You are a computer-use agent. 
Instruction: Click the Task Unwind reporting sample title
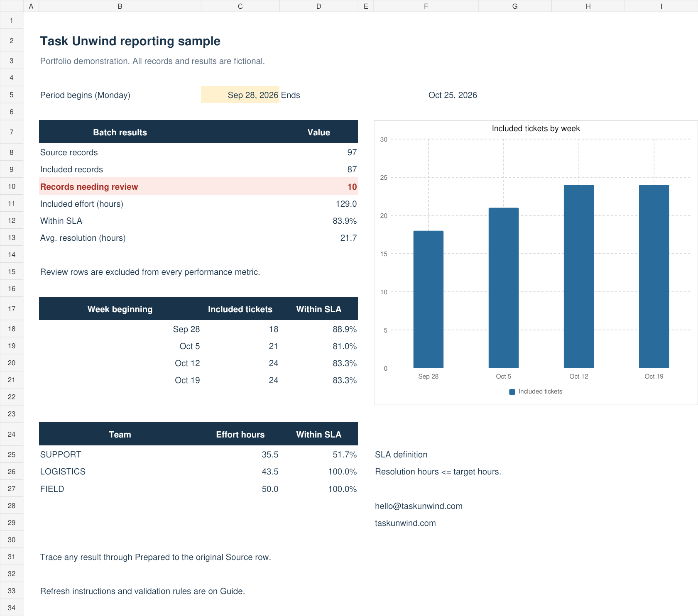(130, 41)
